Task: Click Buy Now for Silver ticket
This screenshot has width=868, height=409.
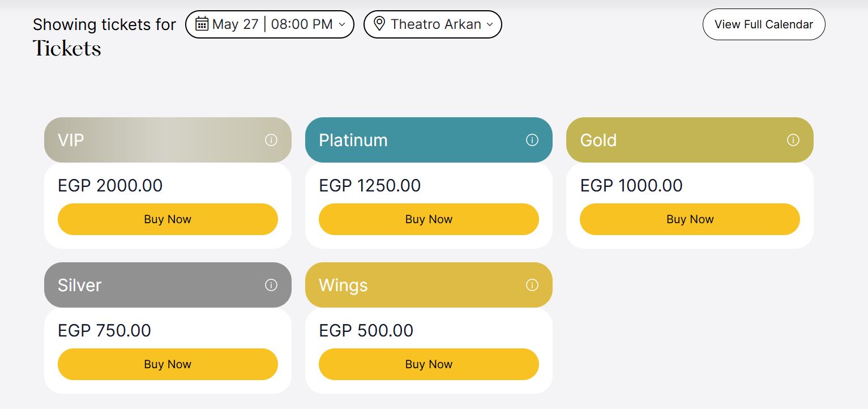Action: pos(168,364)
